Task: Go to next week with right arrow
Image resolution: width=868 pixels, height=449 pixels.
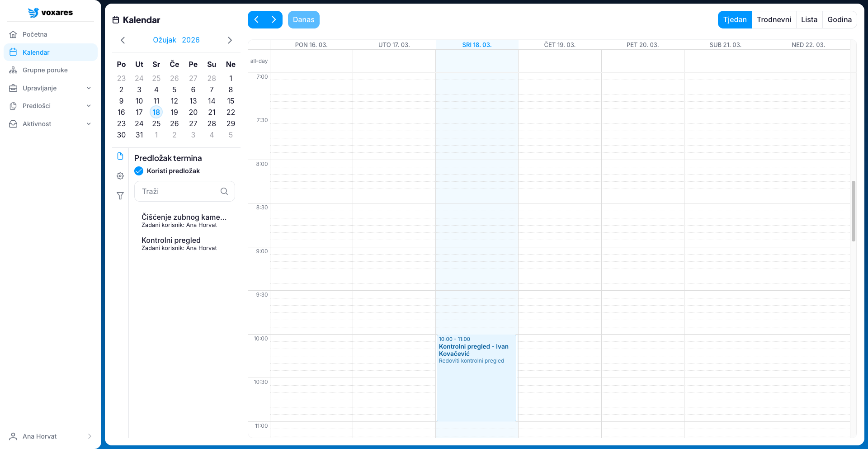Action: tap(274, 20)
